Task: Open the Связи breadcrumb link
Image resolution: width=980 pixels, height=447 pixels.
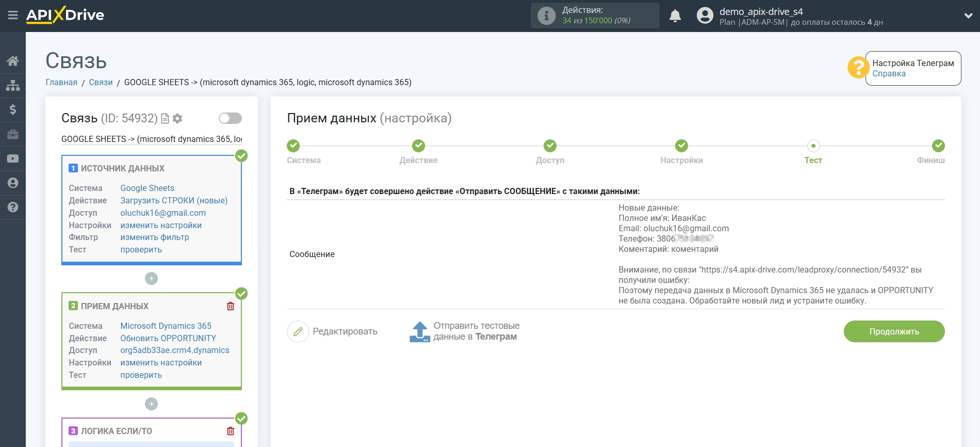Action: click(101, 82)
